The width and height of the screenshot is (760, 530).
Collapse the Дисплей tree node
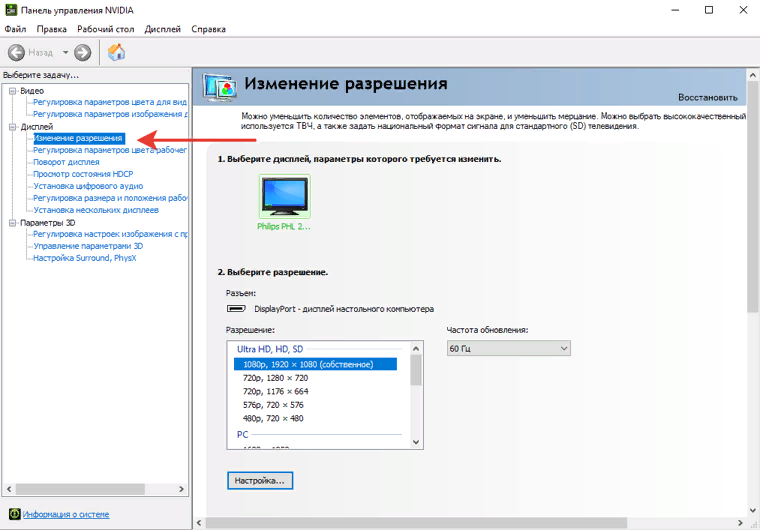pos(13,127)
